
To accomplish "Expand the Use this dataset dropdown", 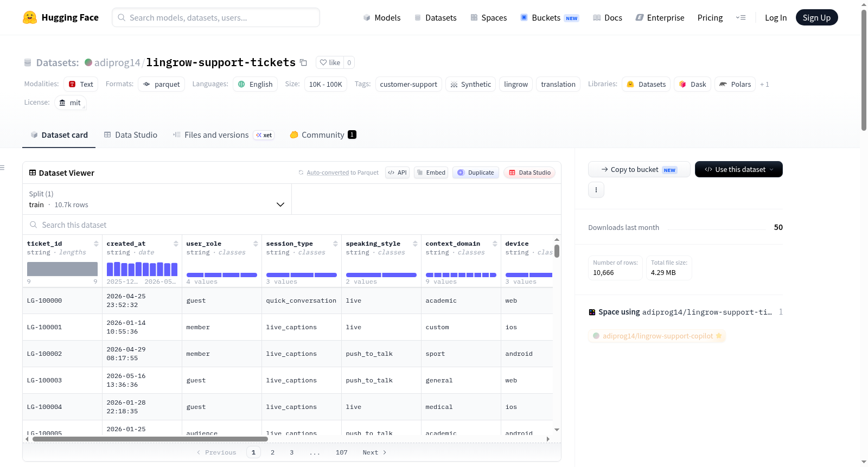I will point(739,169).
